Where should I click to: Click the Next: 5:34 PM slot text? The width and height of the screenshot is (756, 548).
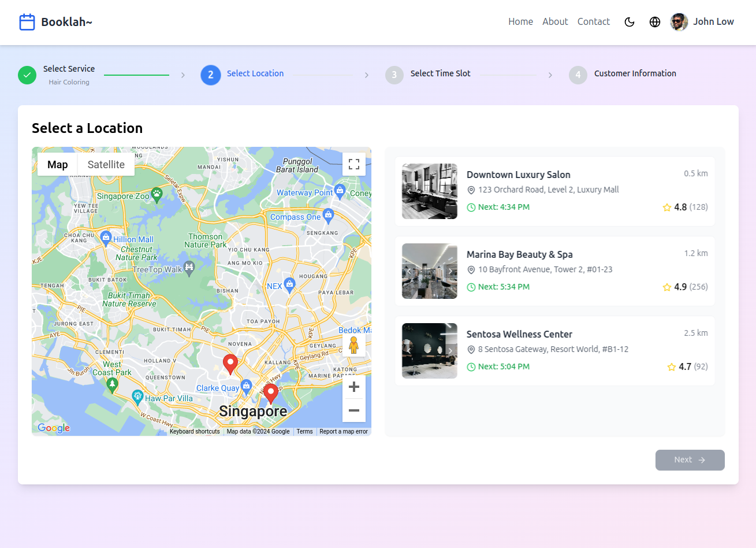[504, 287]
